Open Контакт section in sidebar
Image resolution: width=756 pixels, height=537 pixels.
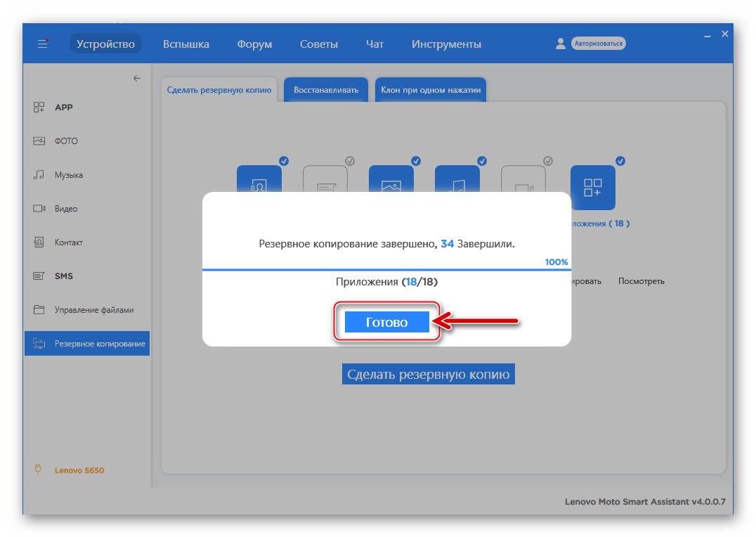87,242
